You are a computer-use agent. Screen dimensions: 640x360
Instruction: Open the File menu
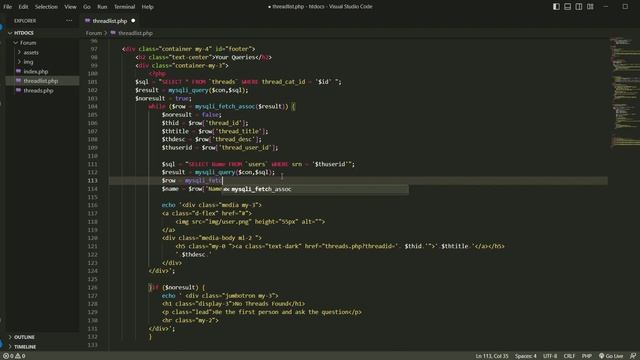coord(7,7)
